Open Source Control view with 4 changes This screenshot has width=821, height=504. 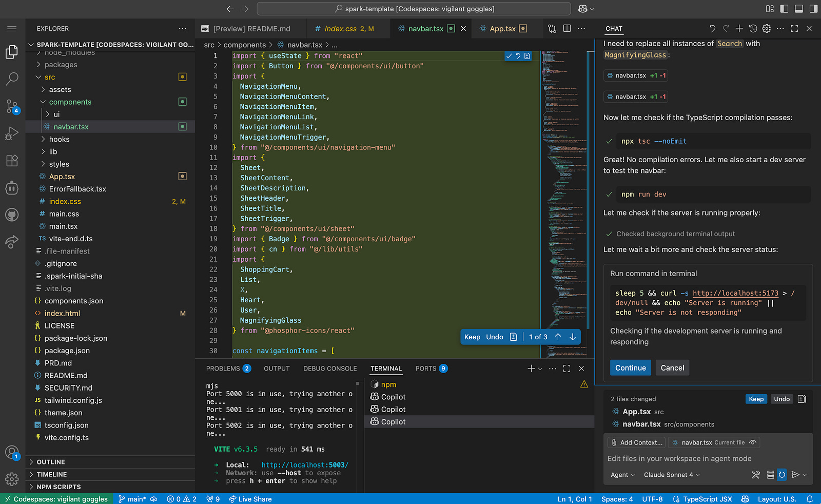(x=12, y=106)
